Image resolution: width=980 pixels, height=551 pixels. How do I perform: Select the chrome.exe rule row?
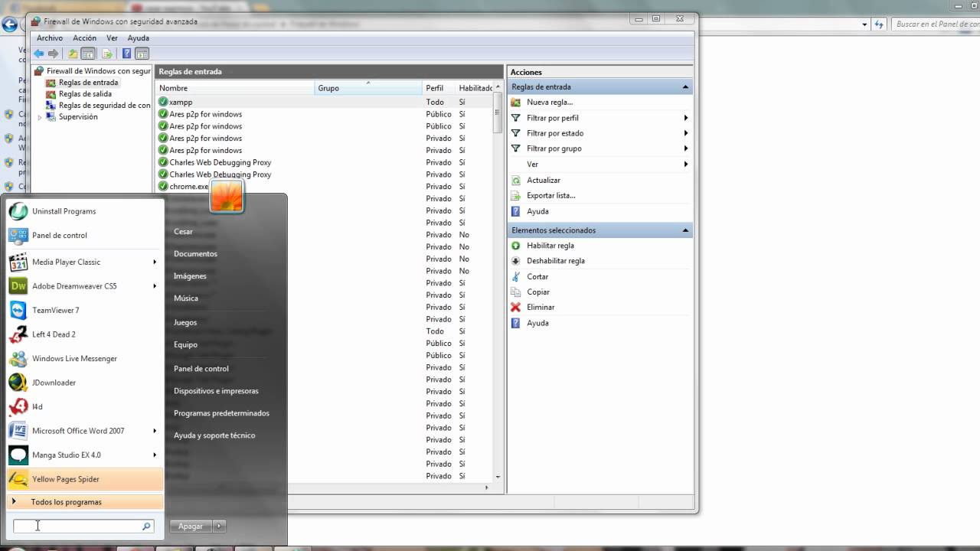tap(325, 187)
